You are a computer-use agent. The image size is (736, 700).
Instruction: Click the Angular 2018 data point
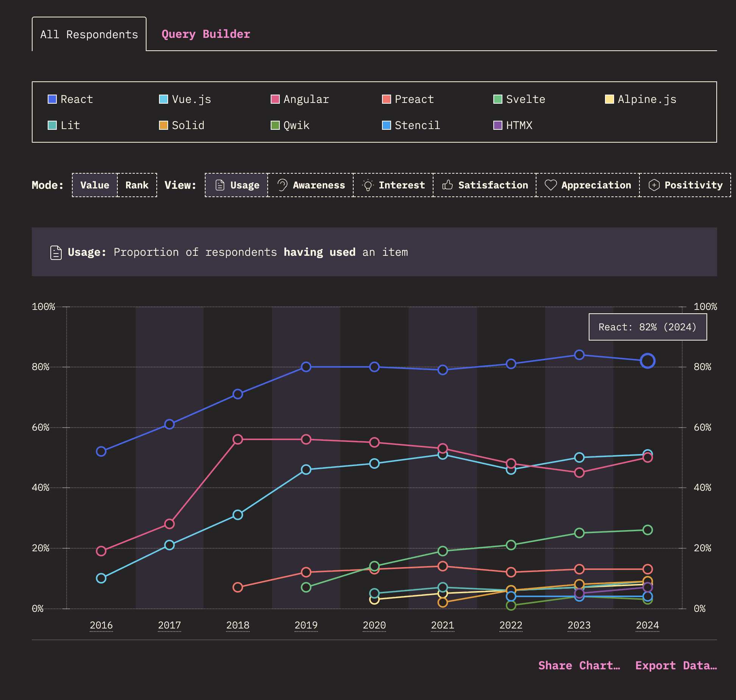click(x=238, y=439)
